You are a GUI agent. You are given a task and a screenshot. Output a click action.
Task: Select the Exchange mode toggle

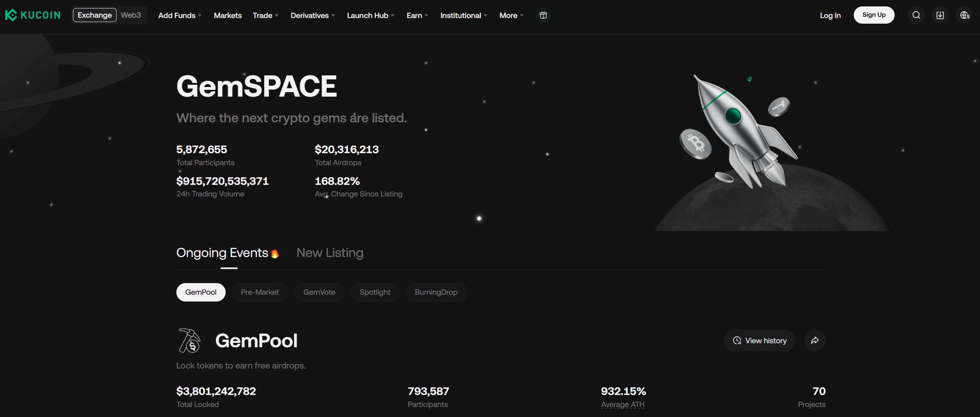coord(94,15)
